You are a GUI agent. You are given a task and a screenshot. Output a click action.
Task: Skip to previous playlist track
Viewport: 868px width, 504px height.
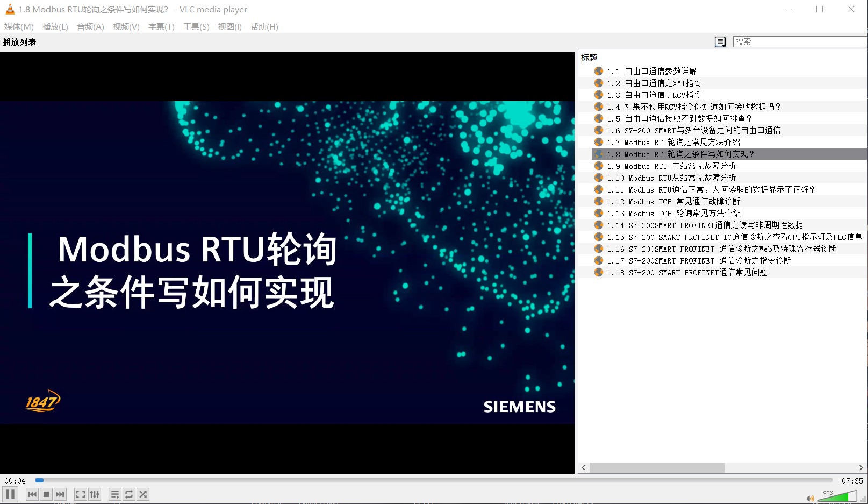(32, 494)
